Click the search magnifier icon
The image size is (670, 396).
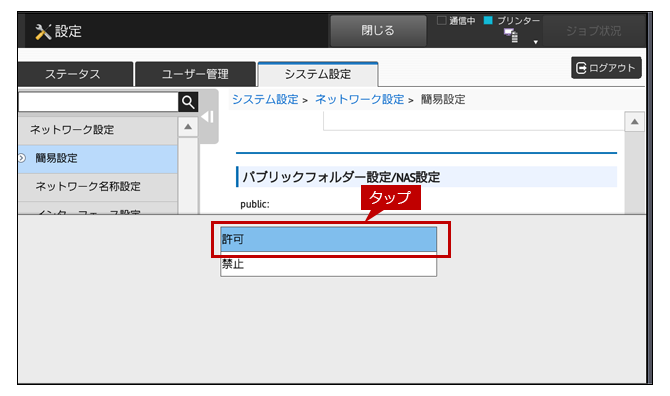click(x=188, y=102)
